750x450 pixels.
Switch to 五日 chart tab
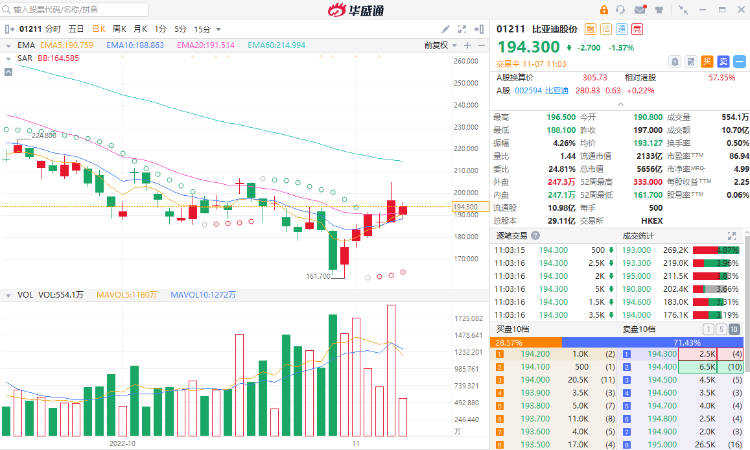pyautogui.click(x=76, y=29)
